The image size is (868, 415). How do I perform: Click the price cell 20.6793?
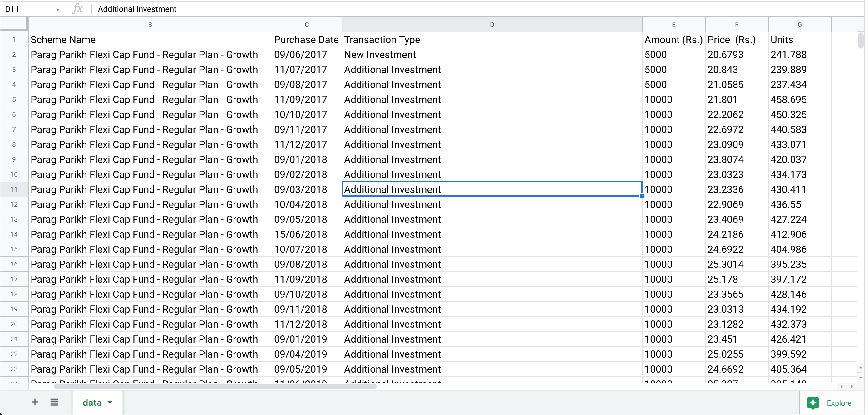click(737, 55)
